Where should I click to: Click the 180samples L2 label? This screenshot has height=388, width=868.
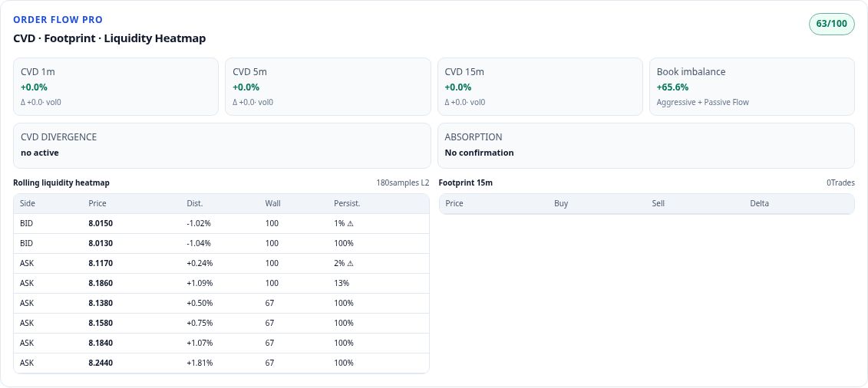402,183
